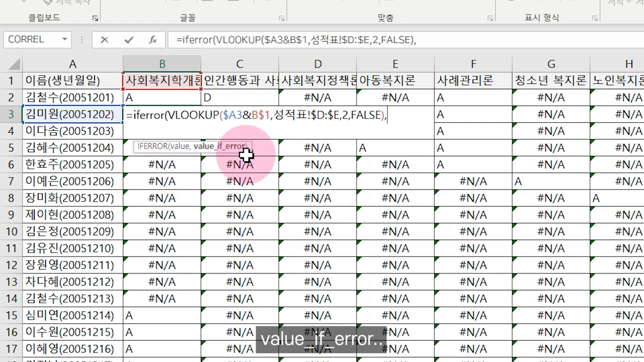Click the #N/A error in cell B10
The width and height of the screenshot is (644, 362).
point(162,232)
